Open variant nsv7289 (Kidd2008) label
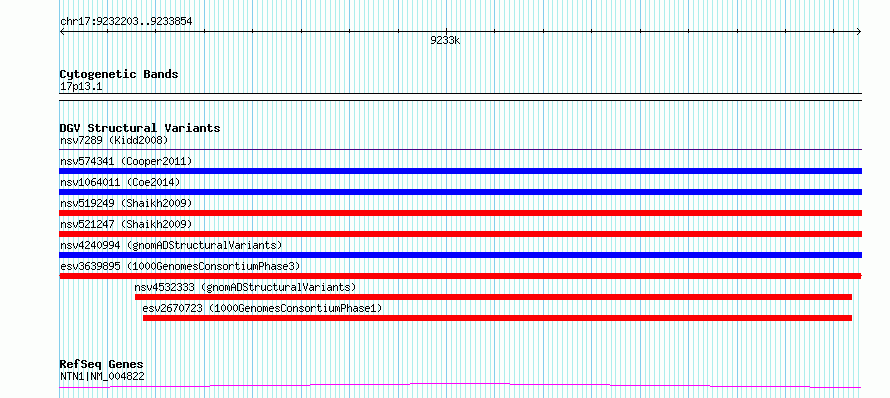 point(114,140)
